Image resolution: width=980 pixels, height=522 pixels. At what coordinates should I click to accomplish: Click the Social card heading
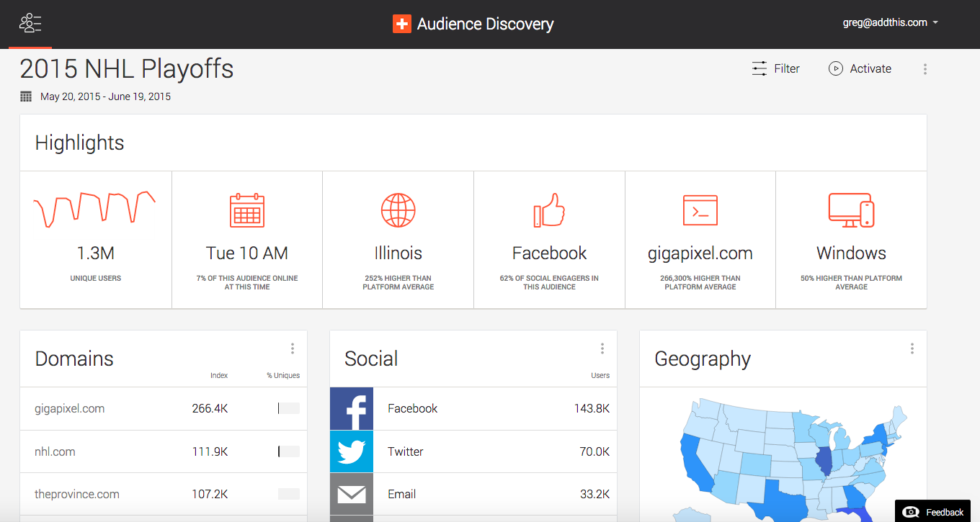coord(371,359)
